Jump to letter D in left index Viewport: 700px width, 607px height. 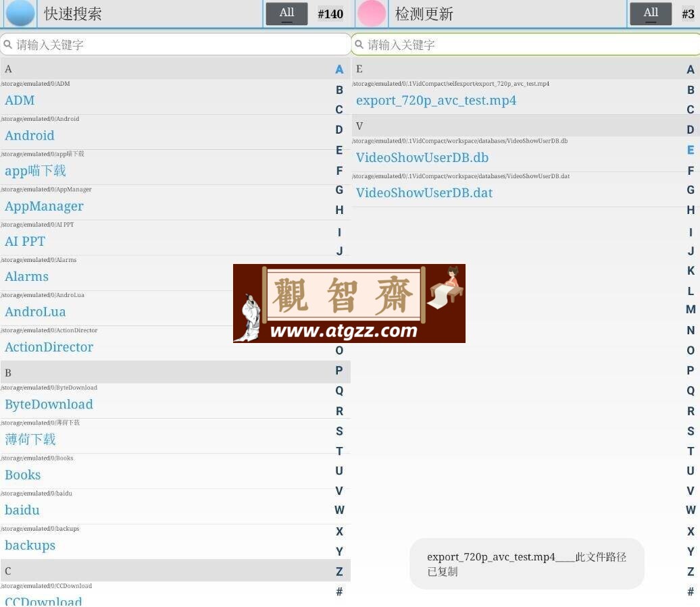click(x=339, y=130)
